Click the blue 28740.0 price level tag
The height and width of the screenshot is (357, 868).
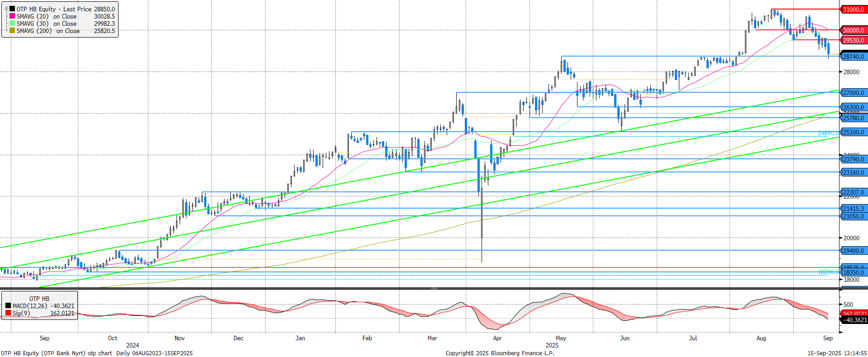[x=853, y=57]
